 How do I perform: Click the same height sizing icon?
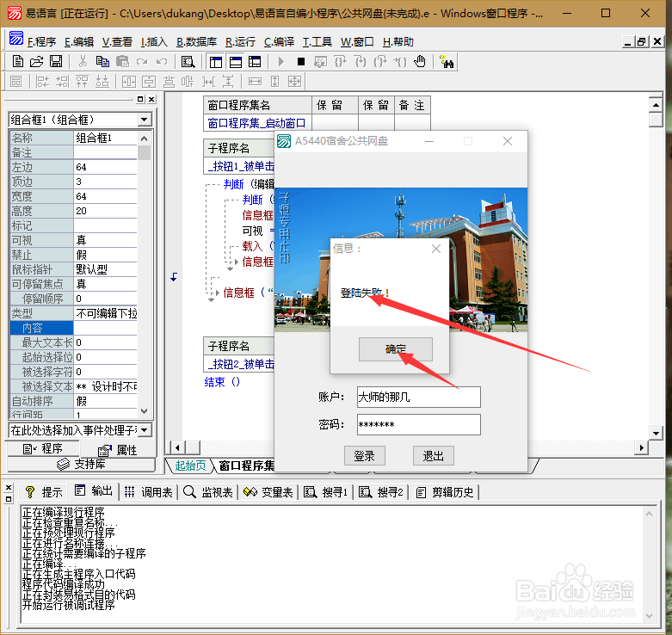274,82
